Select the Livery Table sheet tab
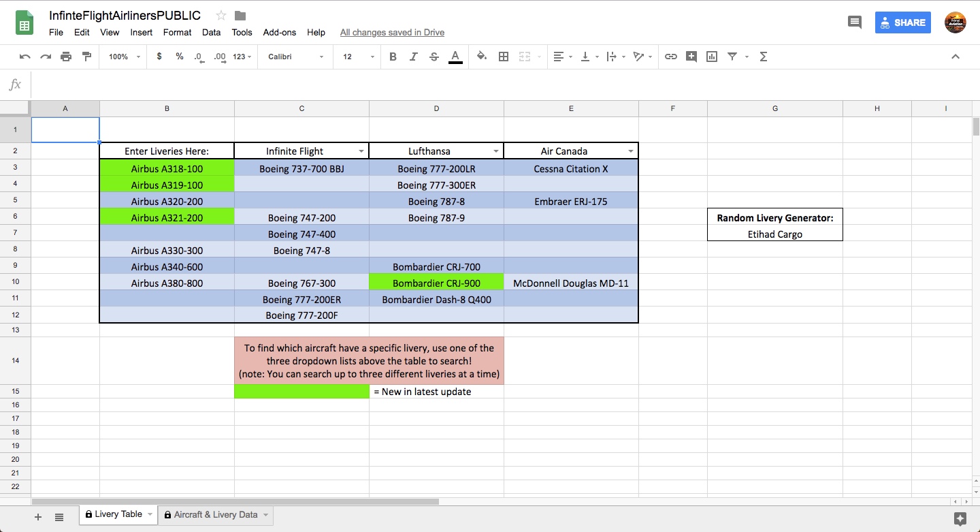 coord(118,514)
